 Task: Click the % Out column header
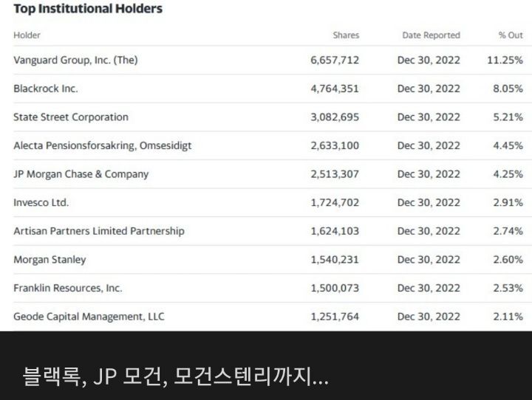point(511,35)
